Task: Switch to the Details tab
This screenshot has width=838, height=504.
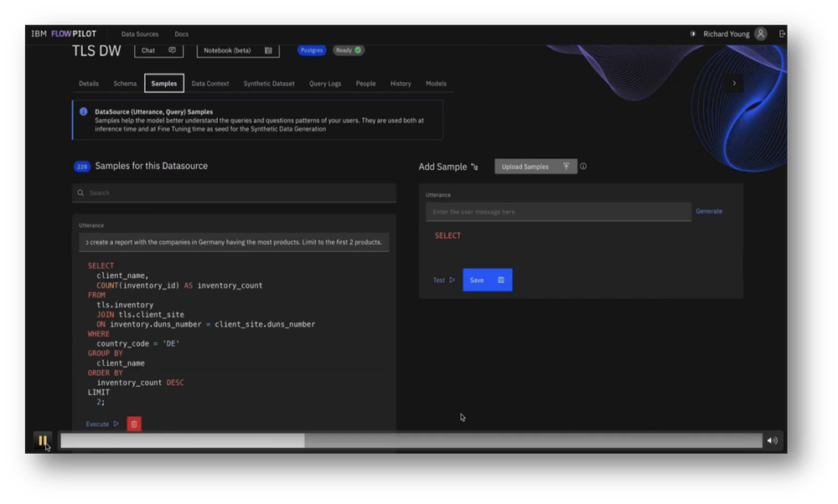Action: click(89, 83)
